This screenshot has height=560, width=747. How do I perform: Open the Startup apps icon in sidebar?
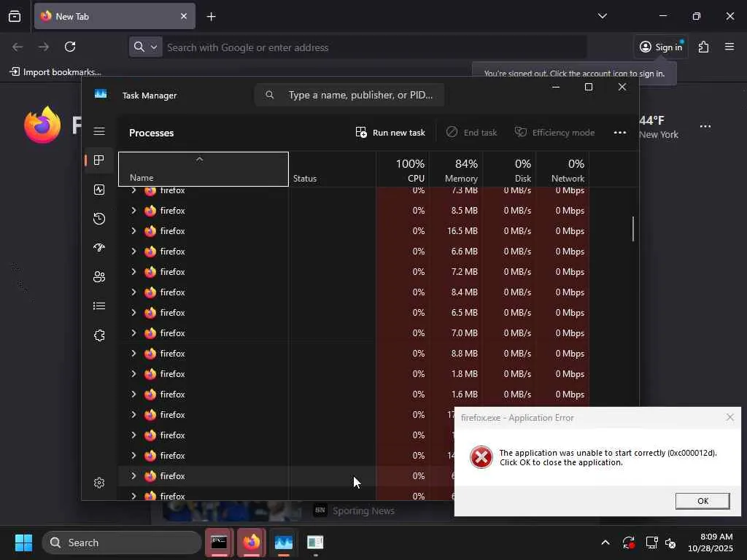(99, 248)
